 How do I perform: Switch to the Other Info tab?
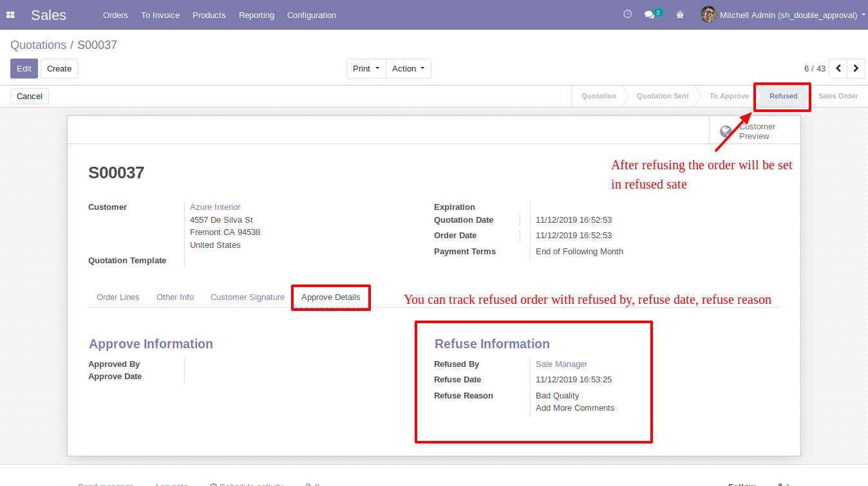tap(175, 297)
